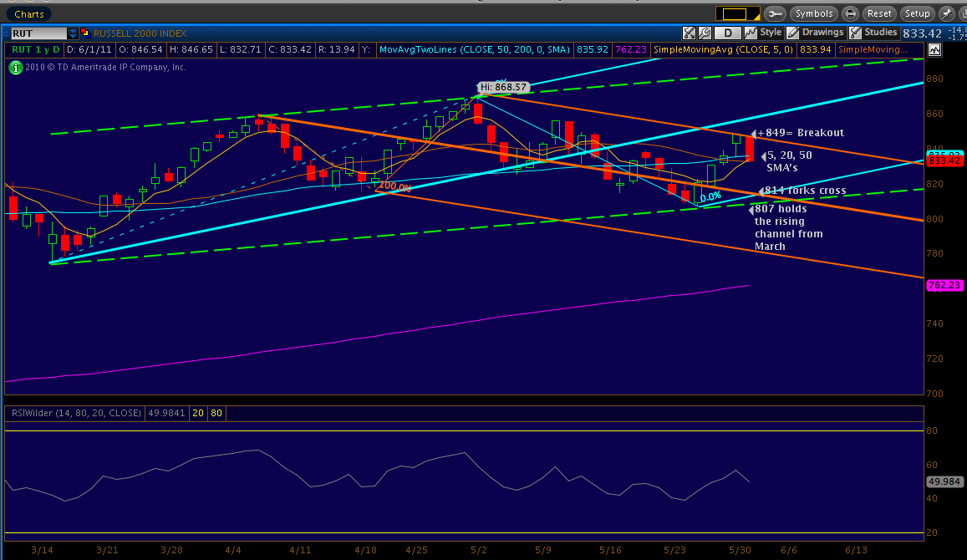Open the Studies menu
The image size is (967, 560).
pos(873,33)
